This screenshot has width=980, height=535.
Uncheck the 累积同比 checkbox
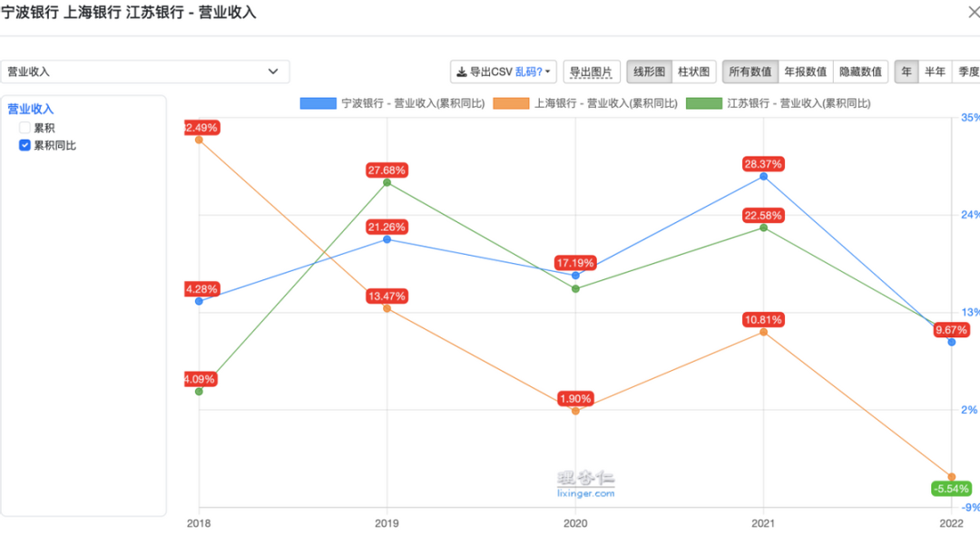(x=25, y=145)
